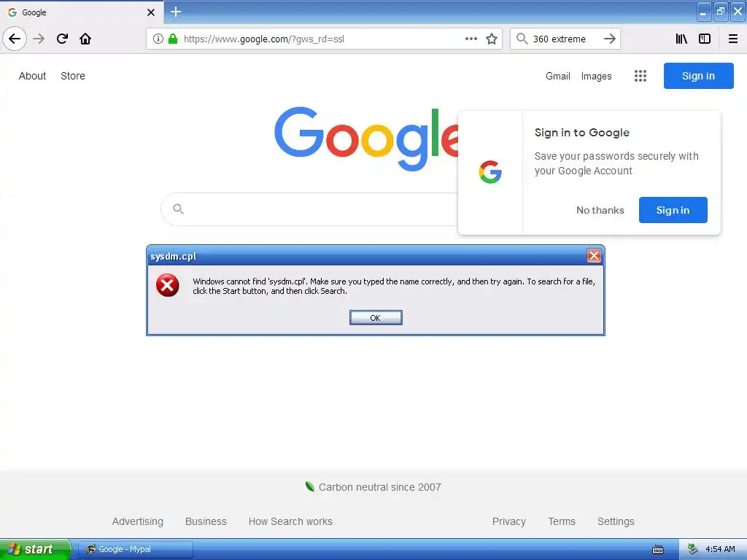747x560 pixels.
Task: Open the Privacy footer link
Action: [508, 521]
